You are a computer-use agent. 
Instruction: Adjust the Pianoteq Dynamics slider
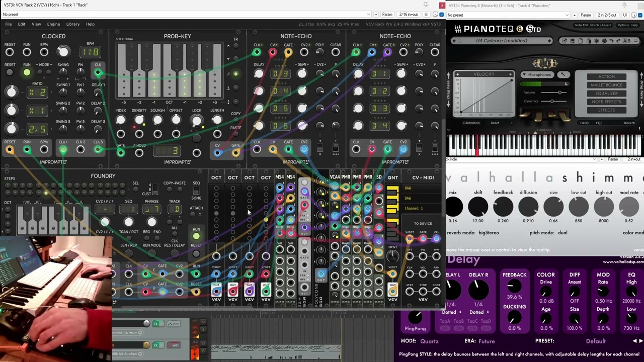pos(553,101)
